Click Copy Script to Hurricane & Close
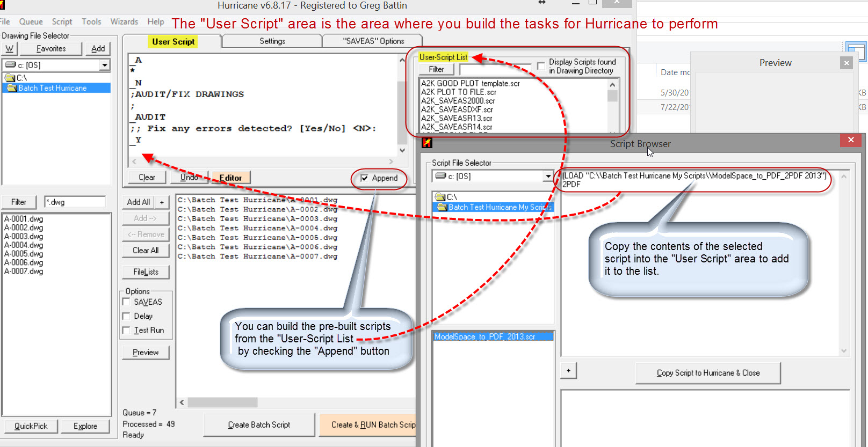The height and width of the screenshot is (447, 868). 707,373
